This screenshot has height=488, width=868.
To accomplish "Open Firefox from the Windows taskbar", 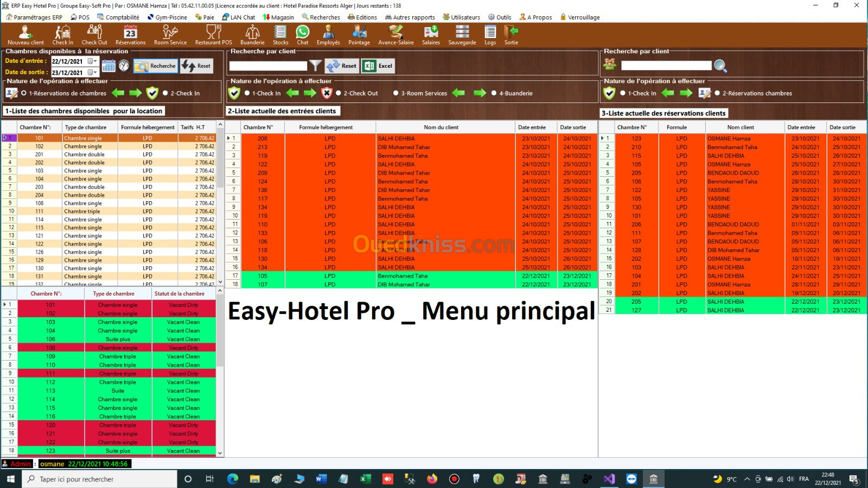I will 432,479.
